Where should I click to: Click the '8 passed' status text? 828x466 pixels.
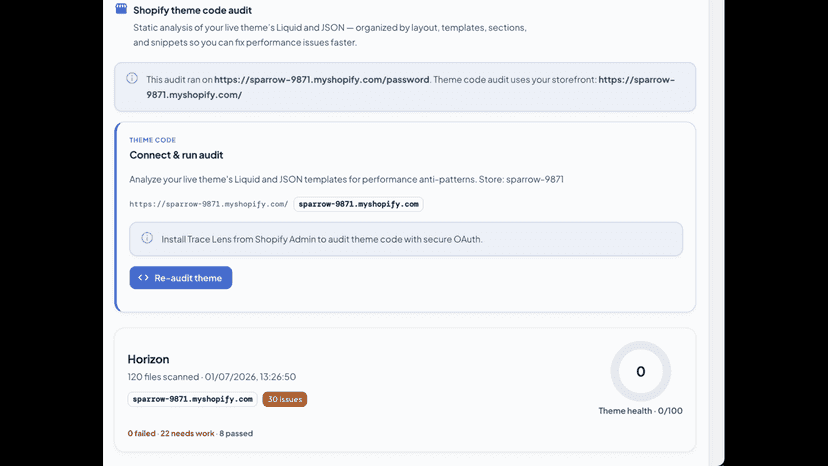click(236, 433)
